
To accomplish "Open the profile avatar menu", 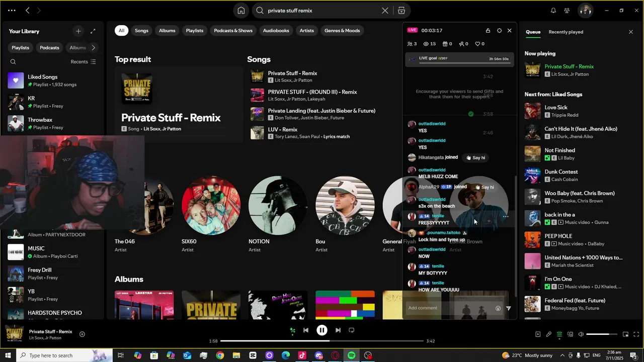I will pyautogui.click(x=585, y=11).
